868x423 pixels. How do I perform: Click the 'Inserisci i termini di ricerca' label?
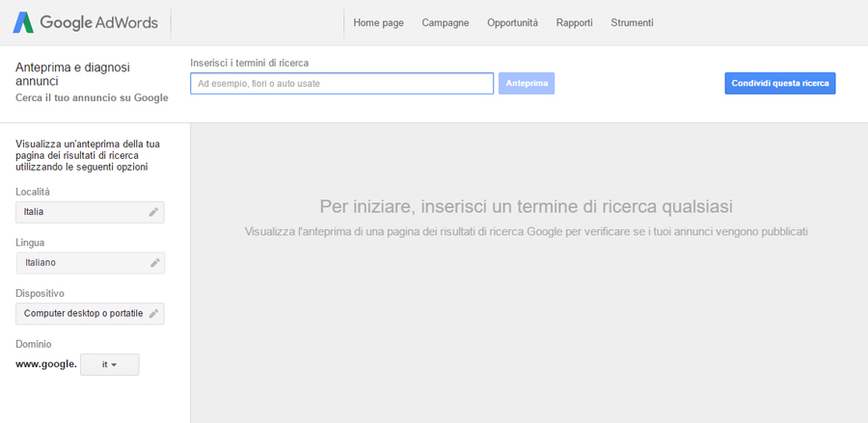(x=250, y=63)
